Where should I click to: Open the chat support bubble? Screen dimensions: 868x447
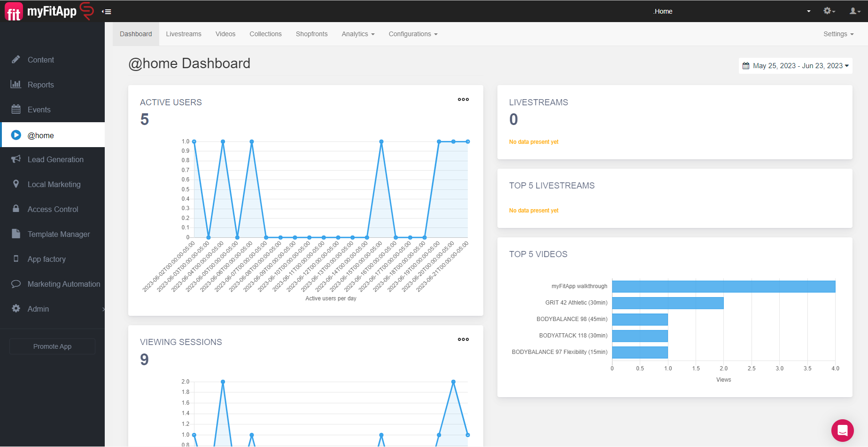[843, 430]
